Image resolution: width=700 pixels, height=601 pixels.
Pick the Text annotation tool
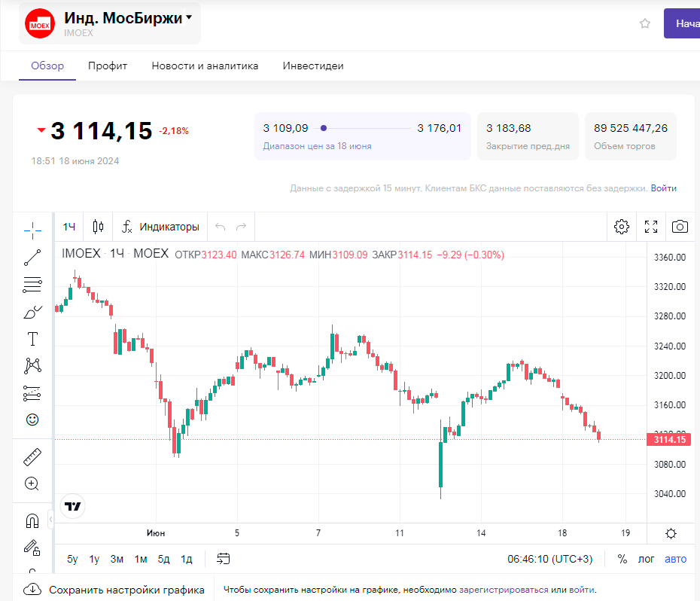pyautogui.click(x=32, y=339)
